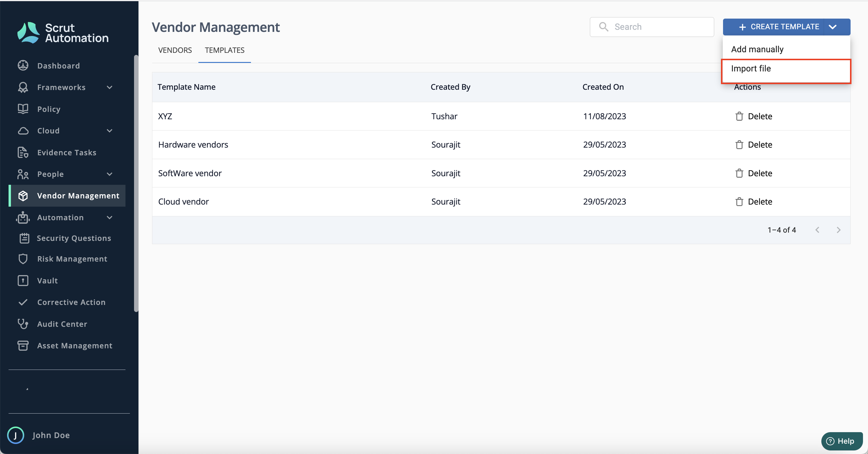Expand the People submenu chevron
The image size is (868, 454).
point(110,174)
